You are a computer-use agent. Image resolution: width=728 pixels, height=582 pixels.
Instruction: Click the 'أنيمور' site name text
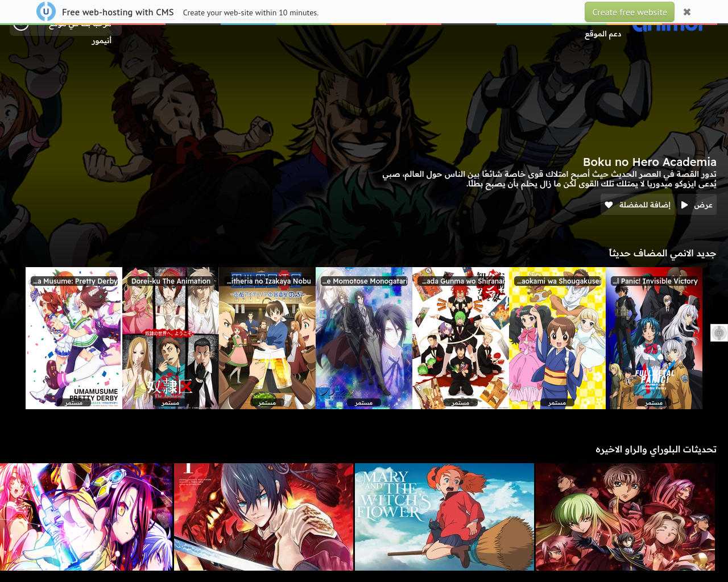102,41
